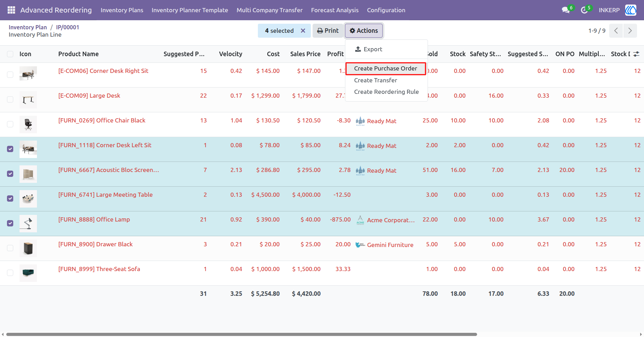Open the conversations chat icon with badge 6
The height and width of the screenshot is (337, 644).
coord(566,10)
